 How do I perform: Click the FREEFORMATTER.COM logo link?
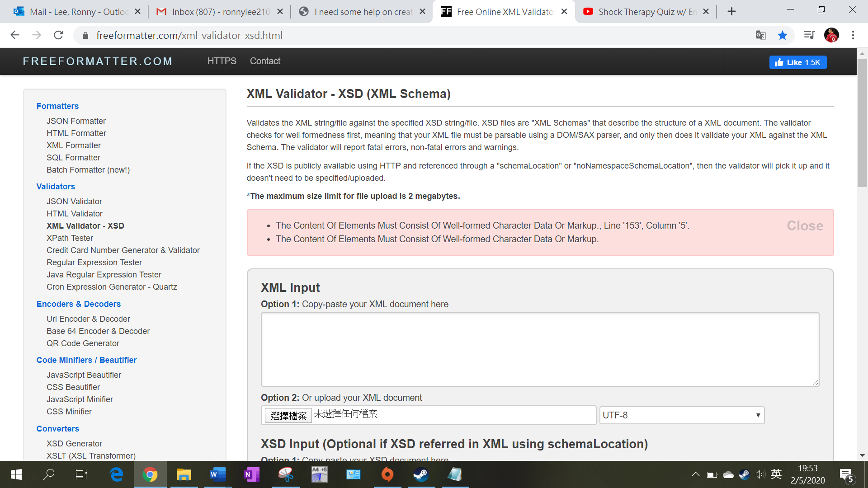[98, 61]
